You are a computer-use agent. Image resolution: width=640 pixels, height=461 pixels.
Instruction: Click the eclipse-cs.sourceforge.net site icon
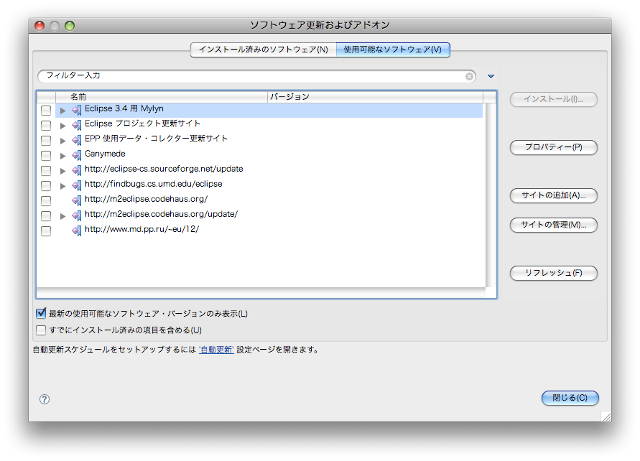point(76,170)
